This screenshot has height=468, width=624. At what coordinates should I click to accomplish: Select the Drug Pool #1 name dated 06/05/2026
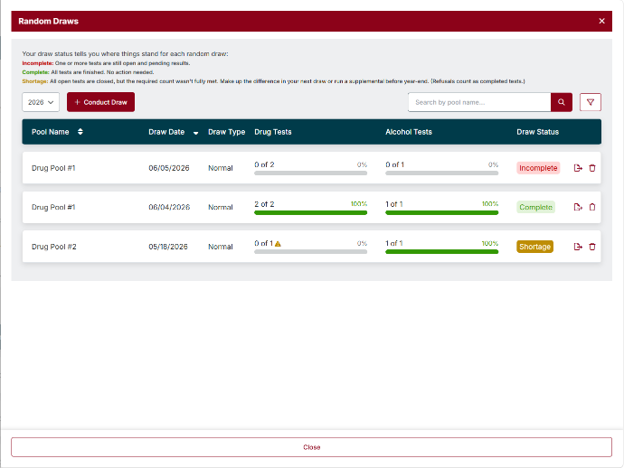(x=53, y=168)
